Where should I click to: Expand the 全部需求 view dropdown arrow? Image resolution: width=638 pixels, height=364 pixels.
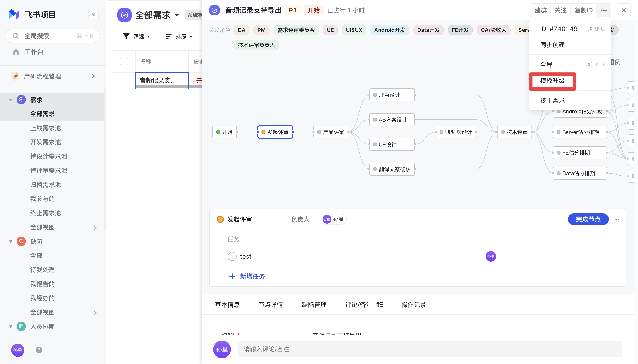coord(177,15)
